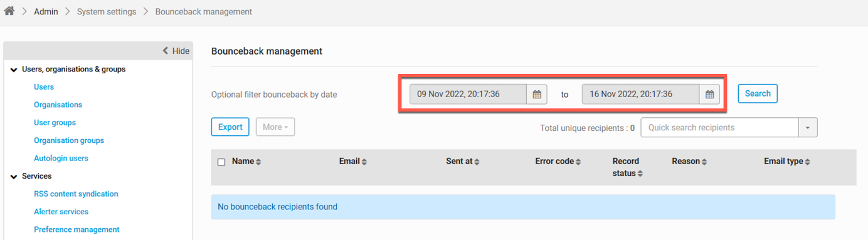Collapse the Users, organisations & groups section
This screenshot has width=868, height=240.
(14, 70)
